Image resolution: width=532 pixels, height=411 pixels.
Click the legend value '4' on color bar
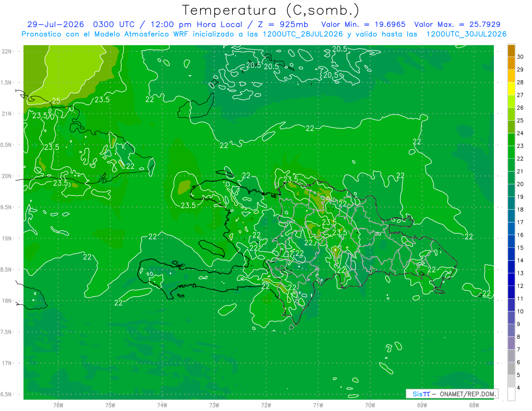click(x=519, y=388)
